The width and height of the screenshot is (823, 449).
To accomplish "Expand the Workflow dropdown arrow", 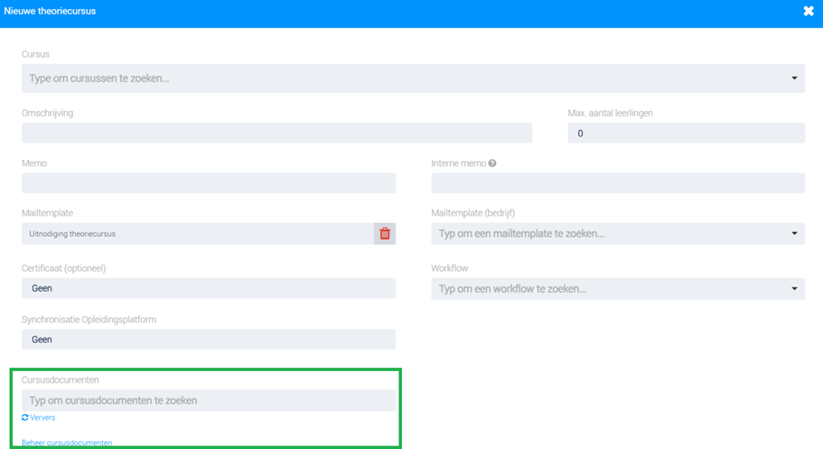I will point(794,289).
